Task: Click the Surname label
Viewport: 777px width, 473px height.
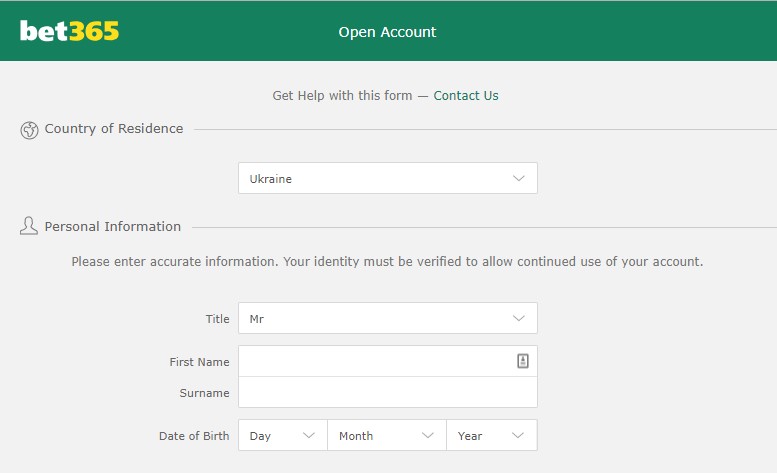Action: [x=204, y=393]
